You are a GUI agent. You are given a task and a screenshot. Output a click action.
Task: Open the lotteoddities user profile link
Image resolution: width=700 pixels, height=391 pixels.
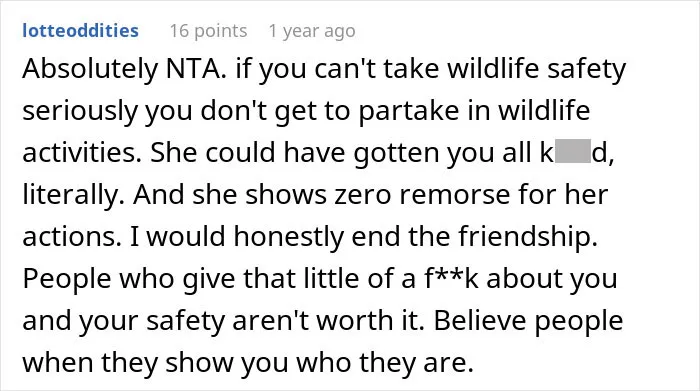tap(80, 31)
